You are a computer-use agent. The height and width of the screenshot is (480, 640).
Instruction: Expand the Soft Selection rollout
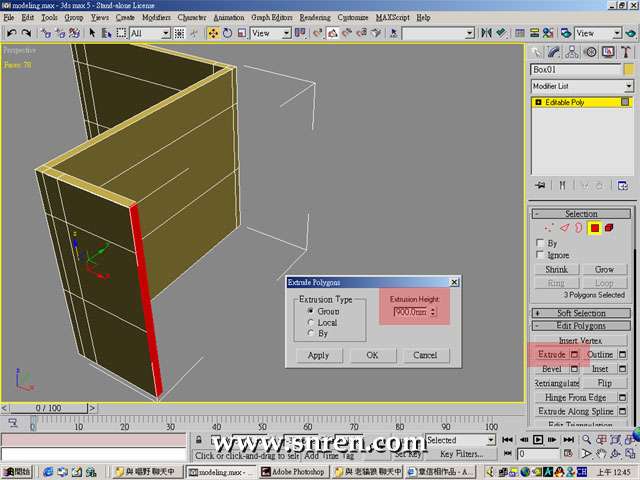coord(581,313)
